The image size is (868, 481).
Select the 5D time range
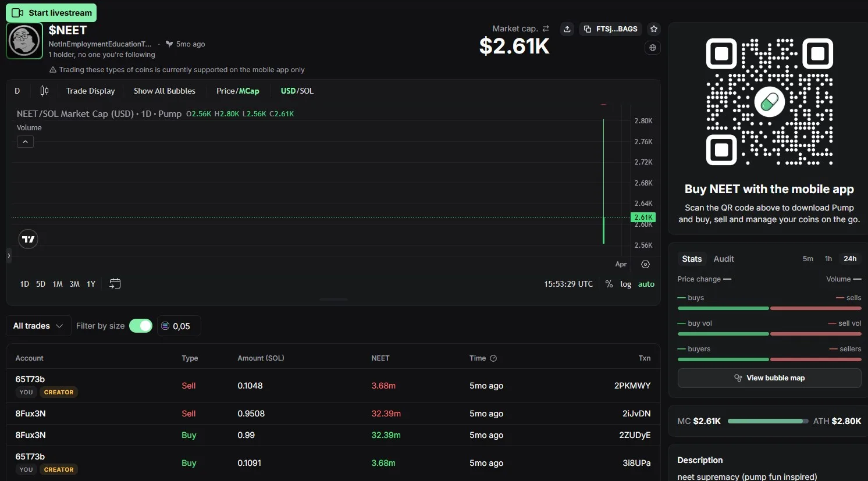pyautogui.click(x=41, y=284)
